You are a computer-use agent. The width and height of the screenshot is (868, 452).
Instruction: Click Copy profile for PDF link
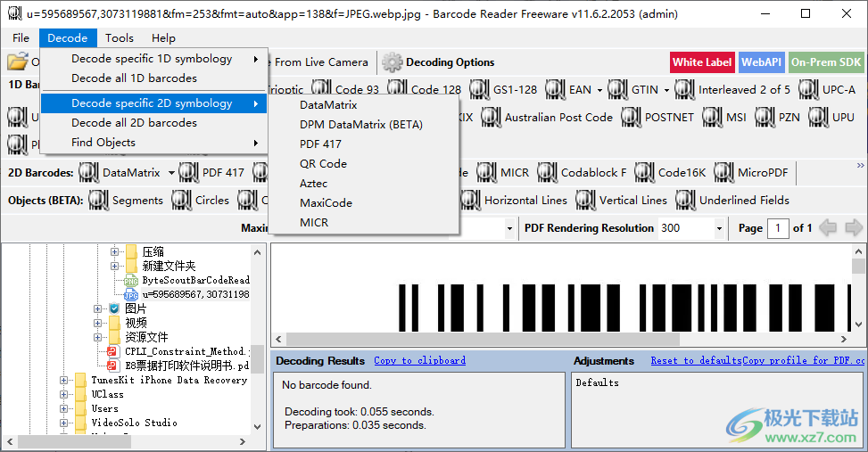[803, 360]
